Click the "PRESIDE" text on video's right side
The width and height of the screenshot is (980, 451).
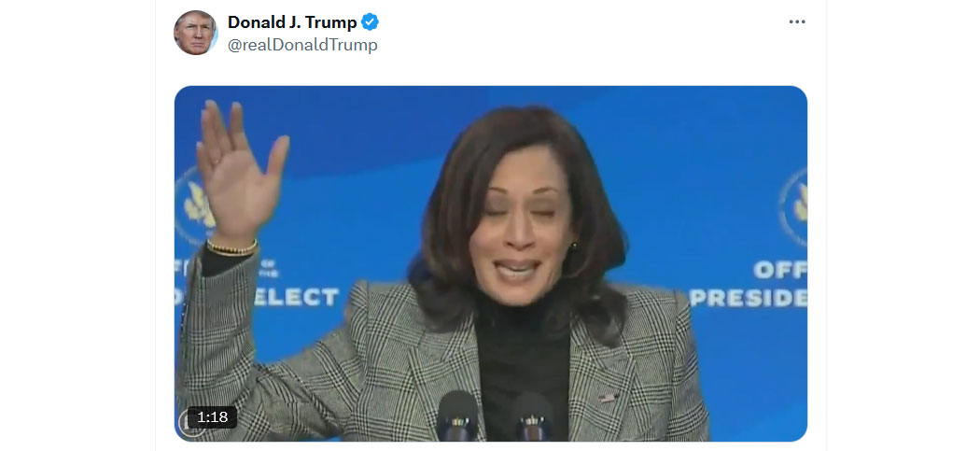tap(749, 298)
